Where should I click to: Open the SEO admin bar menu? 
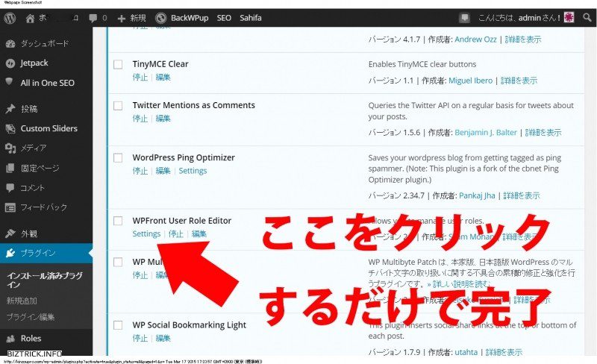click(224, 18)
